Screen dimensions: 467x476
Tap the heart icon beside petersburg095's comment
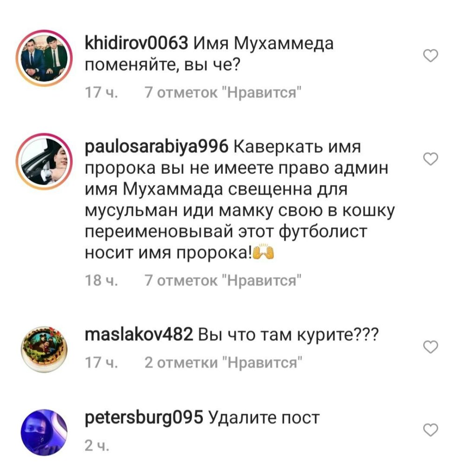(431, 430)
